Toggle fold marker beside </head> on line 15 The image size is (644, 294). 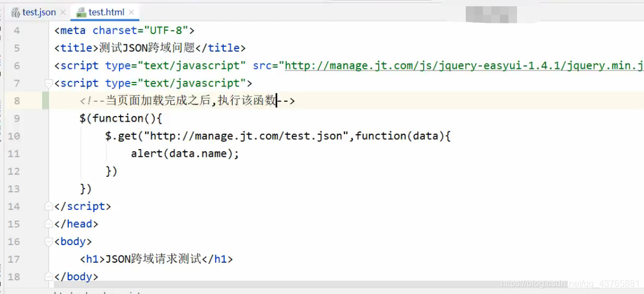click(49, 223)
